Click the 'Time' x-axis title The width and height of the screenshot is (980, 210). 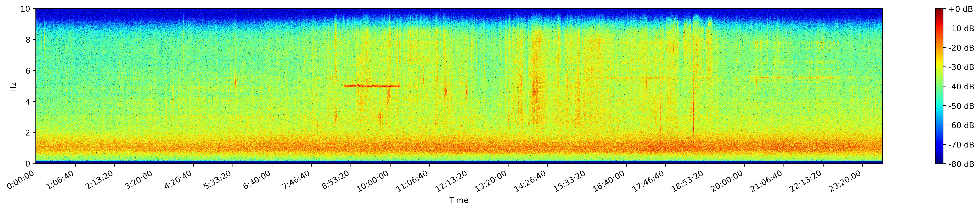458,200
